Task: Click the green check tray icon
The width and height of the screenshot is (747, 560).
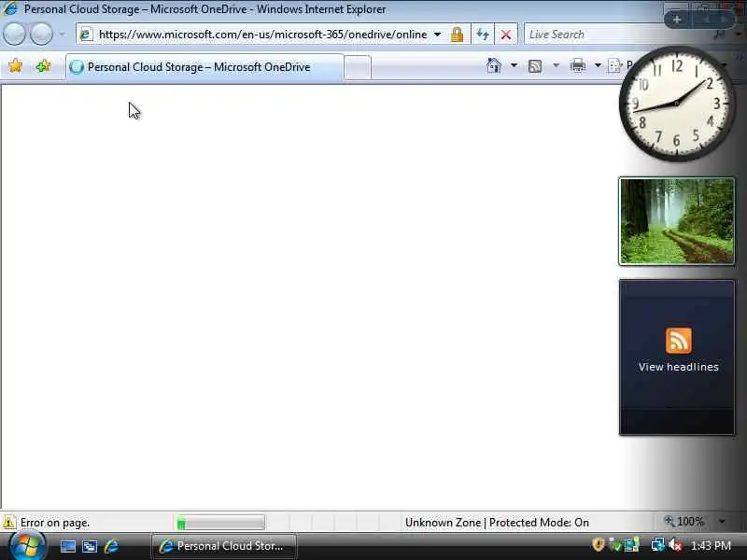Action: [615, 545]
